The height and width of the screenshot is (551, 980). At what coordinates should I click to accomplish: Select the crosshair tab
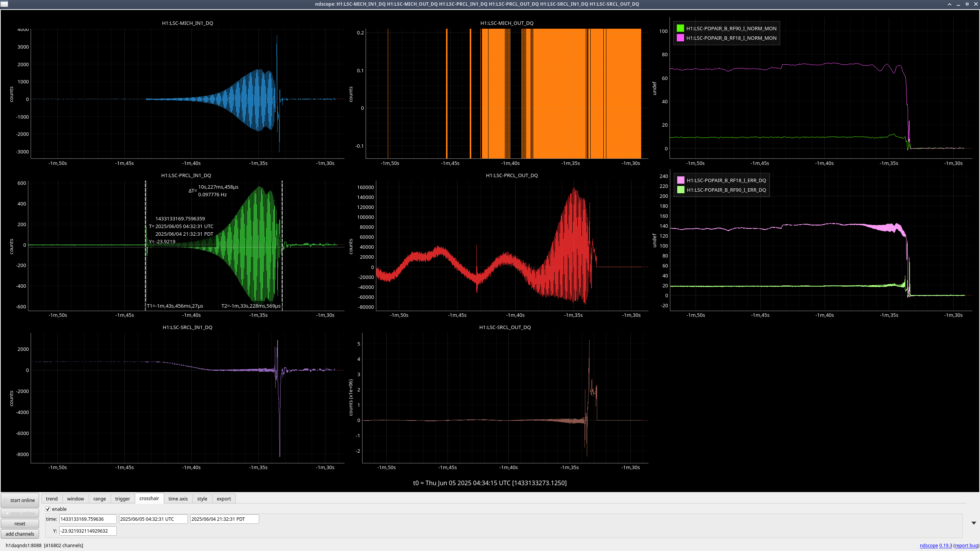[x=149, y=498]
